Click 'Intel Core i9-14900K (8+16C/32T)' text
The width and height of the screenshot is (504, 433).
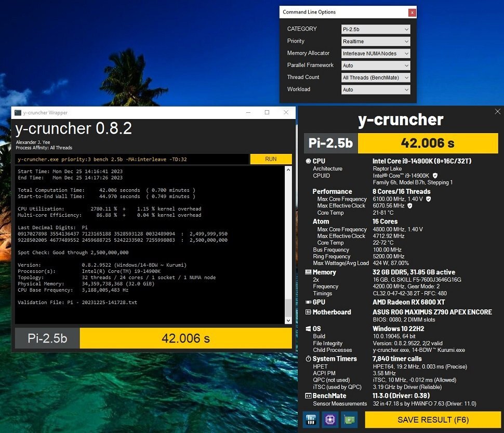(x=422, y=161)
